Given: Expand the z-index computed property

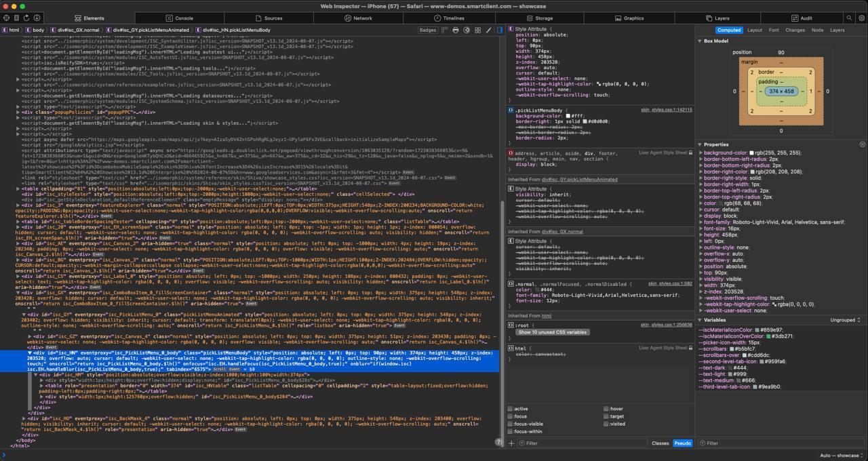Looking at the screenshot, I should pyautogui.click(x=701, y=292).
